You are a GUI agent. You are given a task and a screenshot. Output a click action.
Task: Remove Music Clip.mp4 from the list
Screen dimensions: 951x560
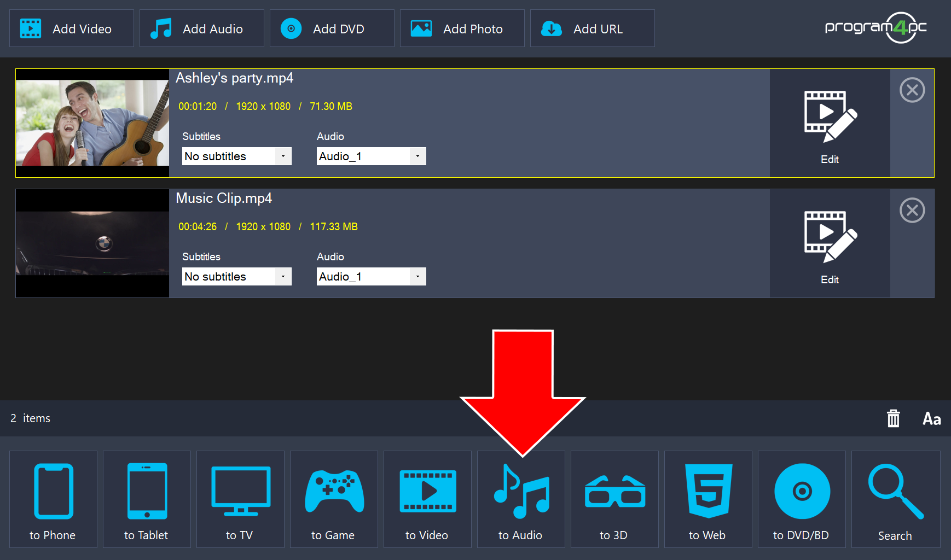[912, 211]
